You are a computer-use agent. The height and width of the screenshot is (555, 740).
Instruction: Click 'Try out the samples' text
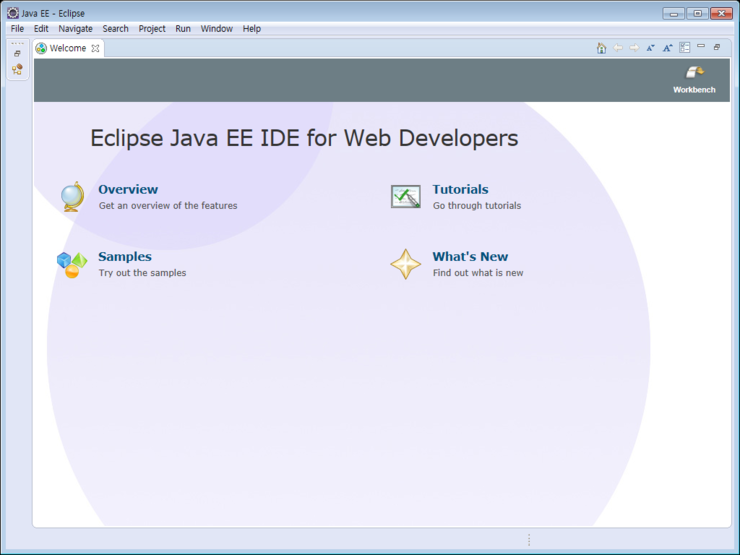click(x=143, y=273)
